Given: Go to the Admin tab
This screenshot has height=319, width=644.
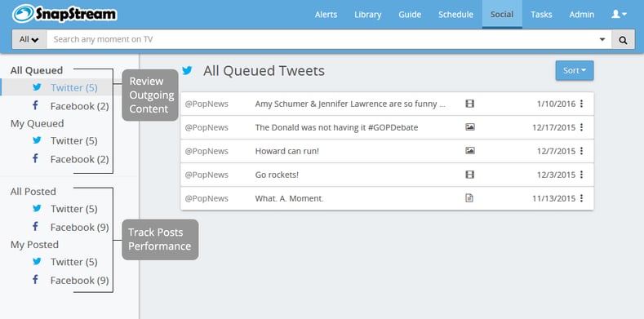Looking at the screenshot, I should click(582, 15).
